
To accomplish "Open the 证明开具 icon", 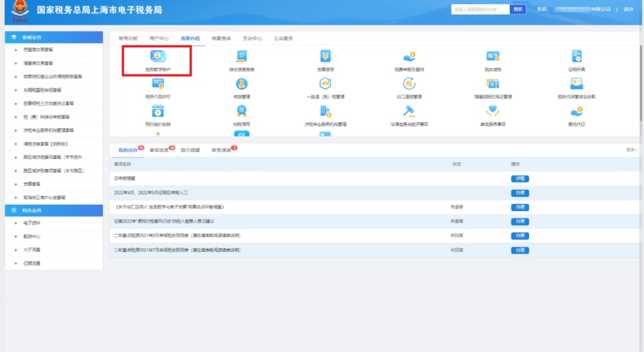I will 577,57.
